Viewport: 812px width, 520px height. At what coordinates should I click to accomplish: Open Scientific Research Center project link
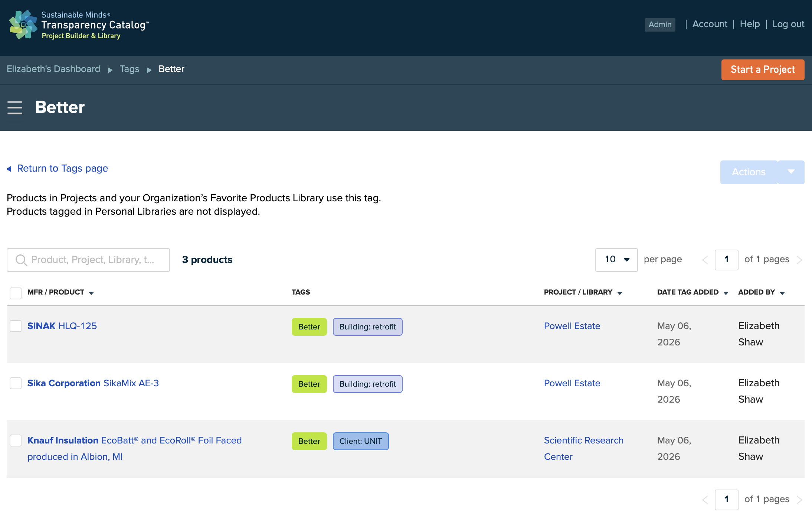coord(583,449)
